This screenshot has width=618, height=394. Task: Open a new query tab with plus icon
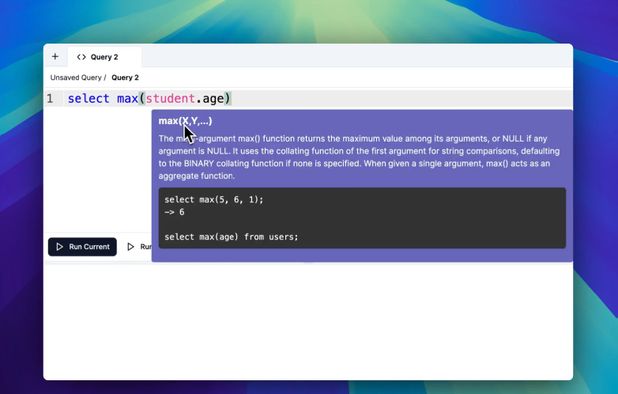coord(55,57)
